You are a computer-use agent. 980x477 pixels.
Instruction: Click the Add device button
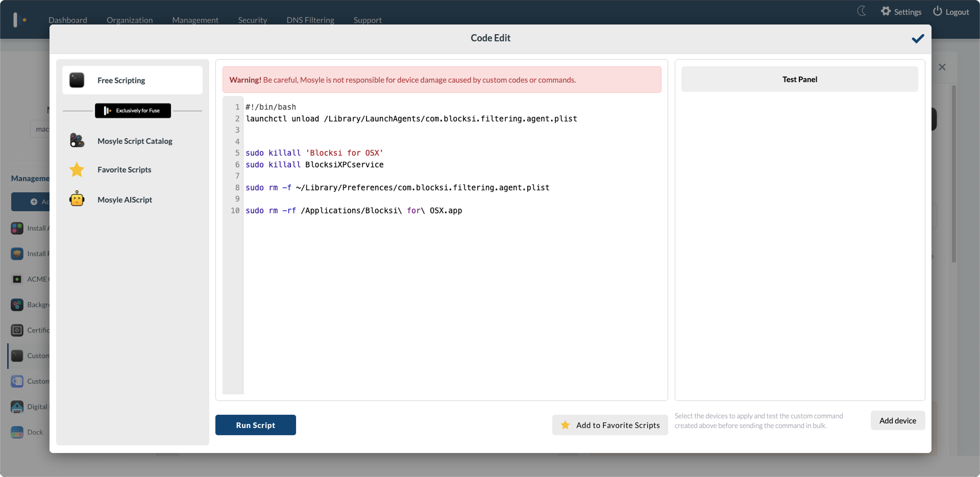898,420
